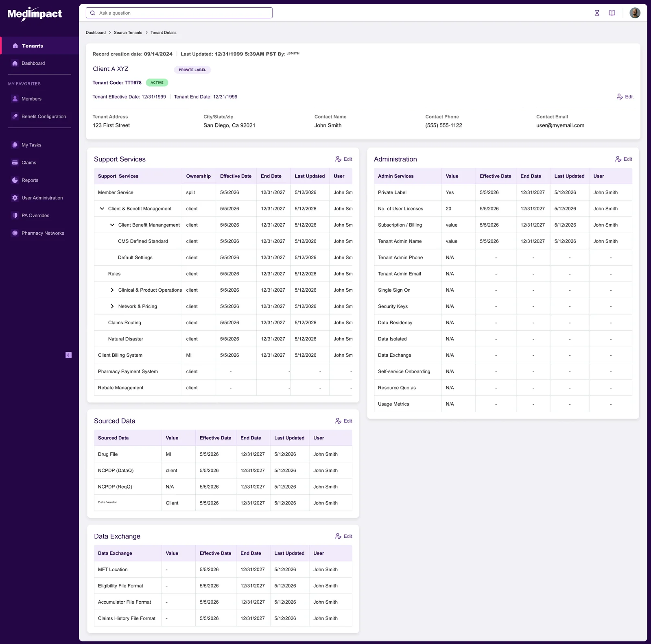651x644 pixels.
Task: Select Natural Disaster row
Action: (x=223, y=339)
